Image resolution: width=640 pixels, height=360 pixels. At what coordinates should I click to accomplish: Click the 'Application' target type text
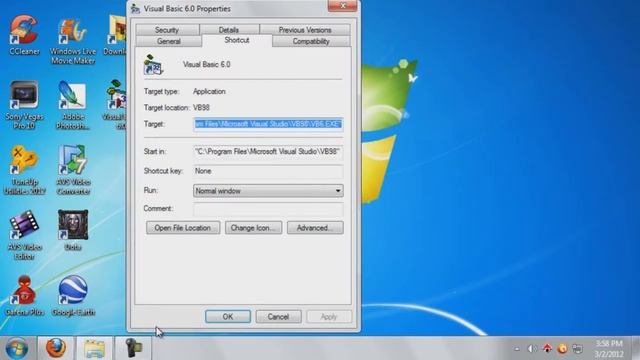pyautogui.click(x=209, y=91)
